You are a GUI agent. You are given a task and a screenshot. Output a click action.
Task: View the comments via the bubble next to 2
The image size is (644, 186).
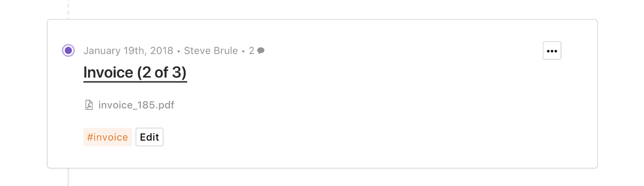point(261,51)
